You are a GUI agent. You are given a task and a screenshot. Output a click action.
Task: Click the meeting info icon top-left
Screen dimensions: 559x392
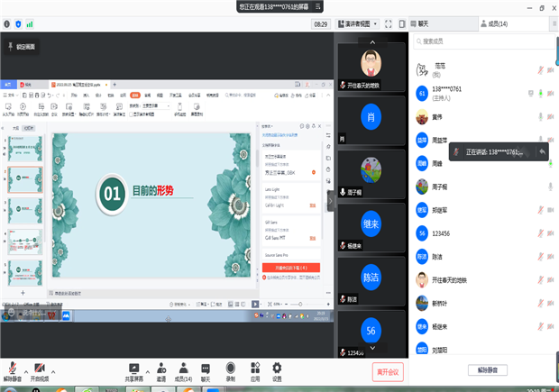(6, 24)
